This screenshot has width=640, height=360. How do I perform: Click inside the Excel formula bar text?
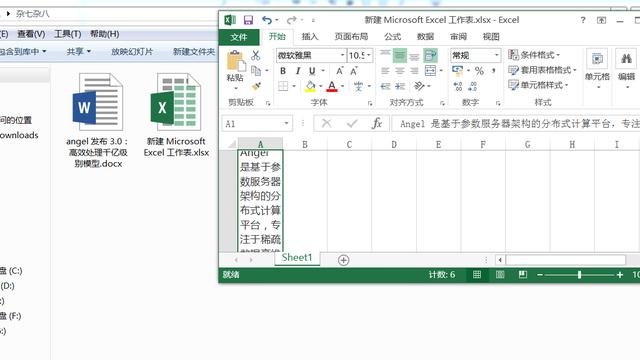515,124
